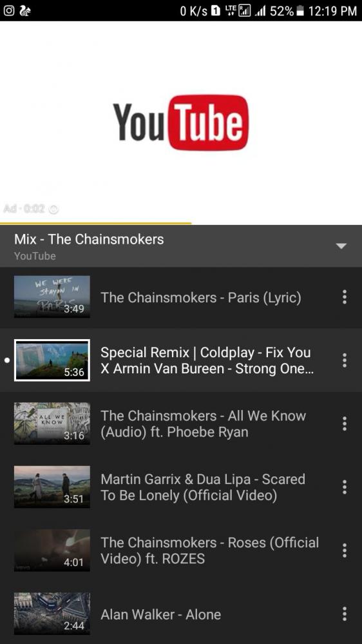
Task: Open more options for All We Know (Audio)
Action: (345, 424)
